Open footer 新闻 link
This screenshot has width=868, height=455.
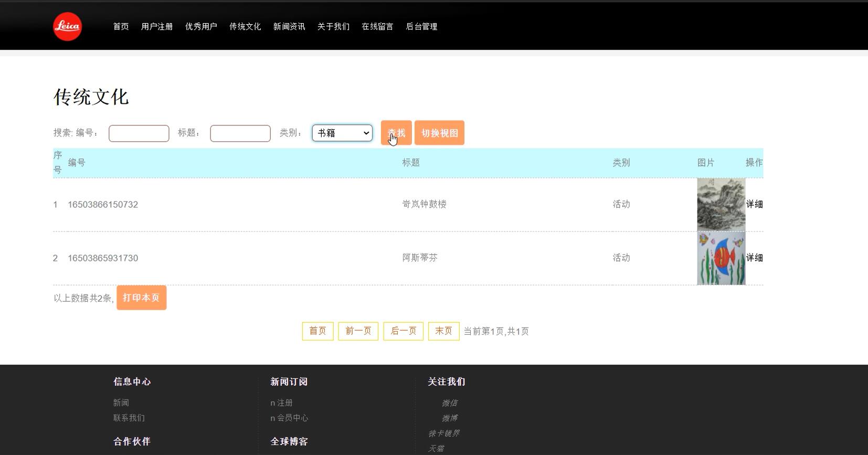[121, 403]
